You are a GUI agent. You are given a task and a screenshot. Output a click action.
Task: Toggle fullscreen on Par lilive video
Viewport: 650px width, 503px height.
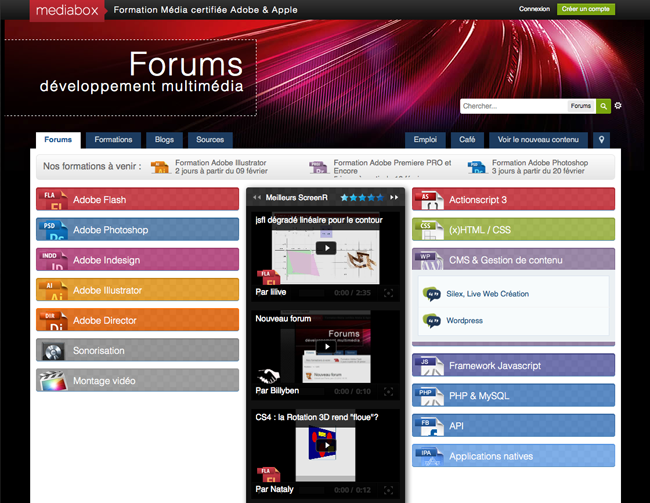click(x=388, y=293)
